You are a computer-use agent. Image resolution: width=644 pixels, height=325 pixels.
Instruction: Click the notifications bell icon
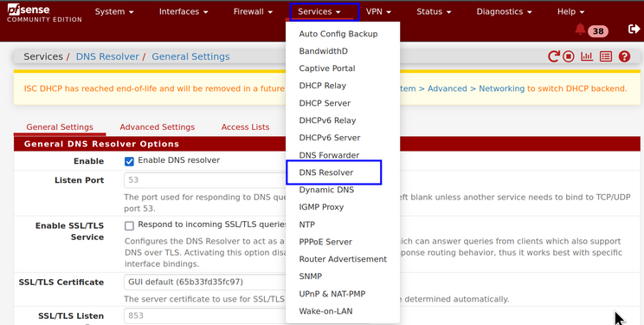point(580,29)
